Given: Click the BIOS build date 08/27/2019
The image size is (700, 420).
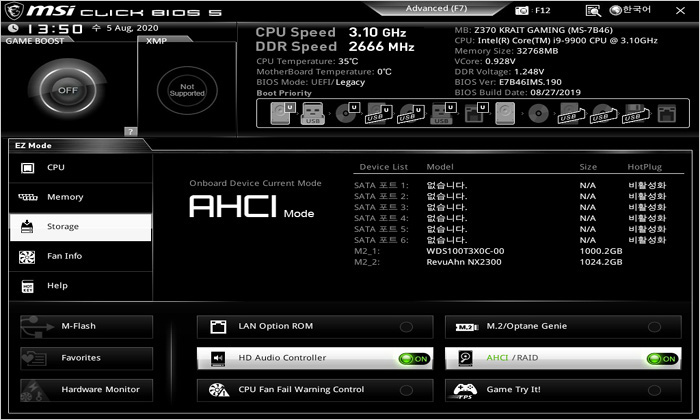Looking at the screenshot, I should (x=555, y=92).
